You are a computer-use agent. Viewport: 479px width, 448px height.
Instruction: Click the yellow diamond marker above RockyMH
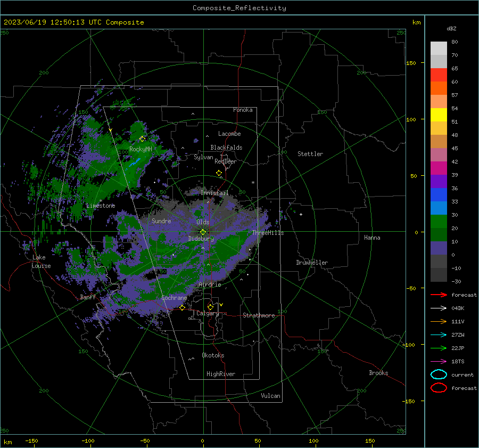coord(142,139)
